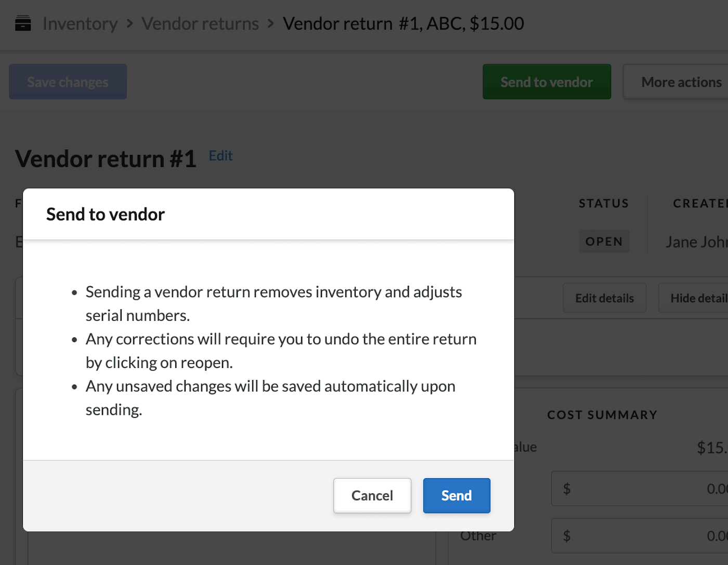Click Edit details
Image resolution: width=728 pixels, height=565 pixels.
(604, 297)
